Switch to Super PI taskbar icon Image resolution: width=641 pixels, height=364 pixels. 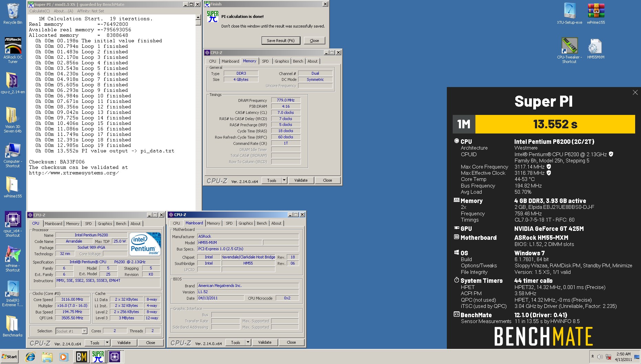coord(98,357)
